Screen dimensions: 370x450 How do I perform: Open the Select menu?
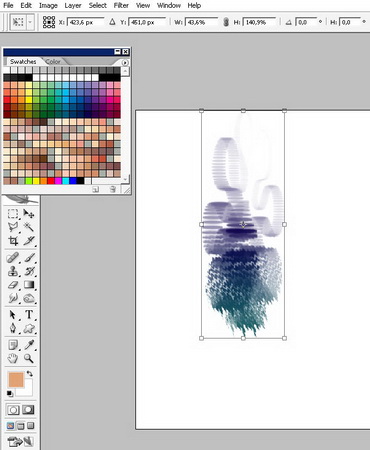click(97, 5)
